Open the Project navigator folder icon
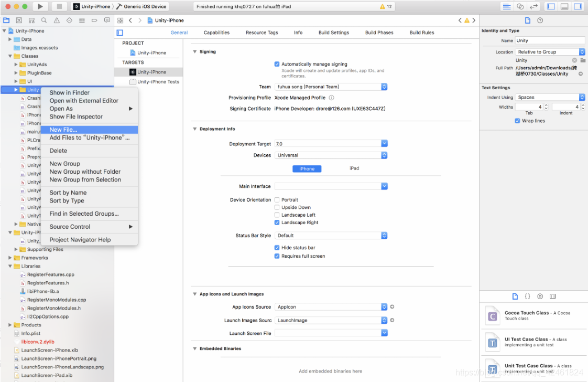 click(x=6, y=20)
